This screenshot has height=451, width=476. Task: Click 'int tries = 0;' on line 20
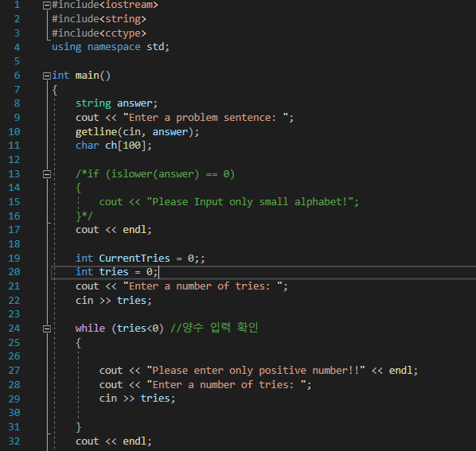coord(116,272)
